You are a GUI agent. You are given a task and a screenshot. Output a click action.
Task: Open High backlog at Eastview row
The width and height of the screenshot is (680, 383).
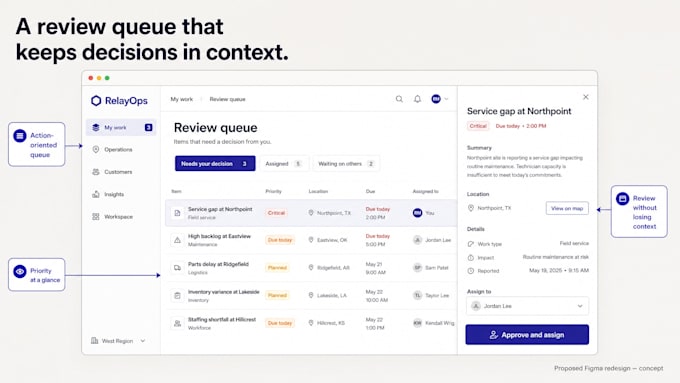[x=311, y=240]
